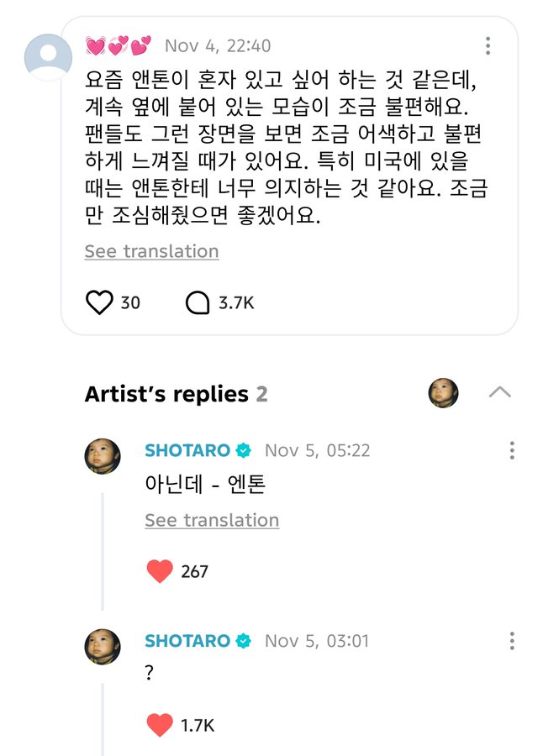
Task: Click verified badge on the 03:01 reply
Action: (244, 641)
